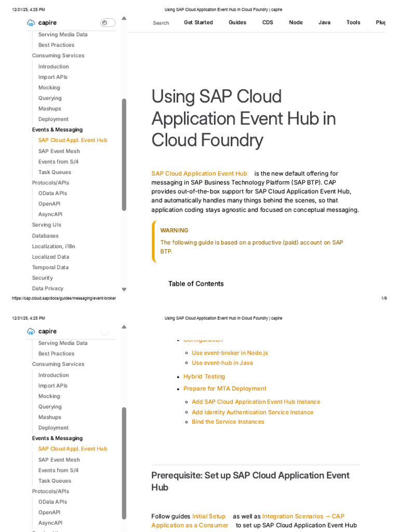Screen dimensions: 399x532
Task: Click the capire cloud logo on the second page
Action: pyautogui.click(x=31, y=331)
